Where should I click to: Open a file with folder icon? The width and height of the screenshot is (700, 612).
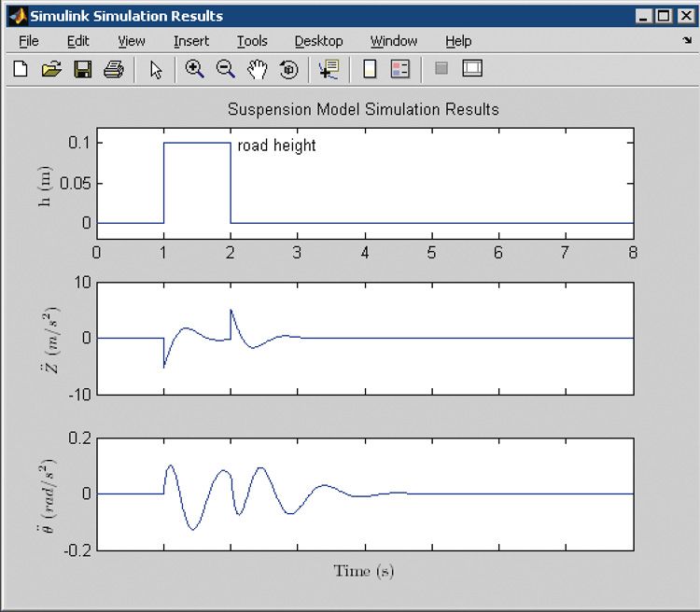pos(51,69)
